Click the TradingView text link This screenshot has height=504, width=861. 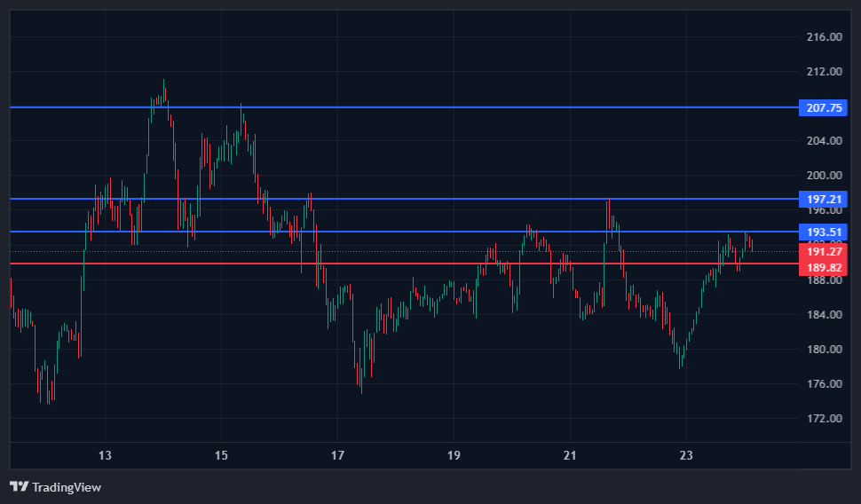click(67, 487)
